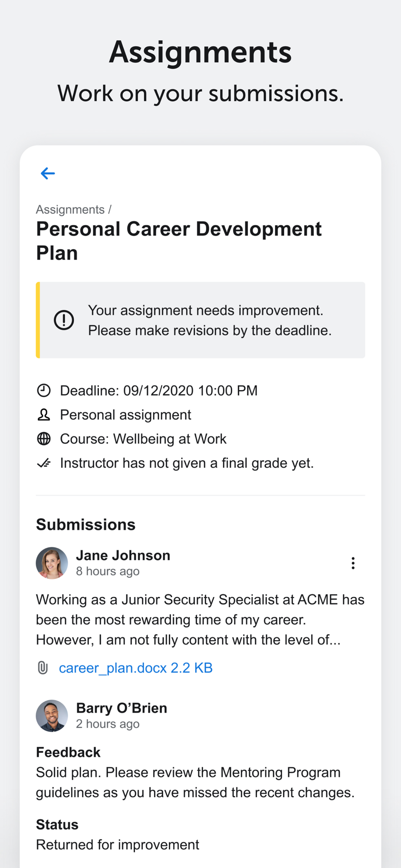Click the Returned for improvement status
401x868 pixels.
click(x=118, y=845)
